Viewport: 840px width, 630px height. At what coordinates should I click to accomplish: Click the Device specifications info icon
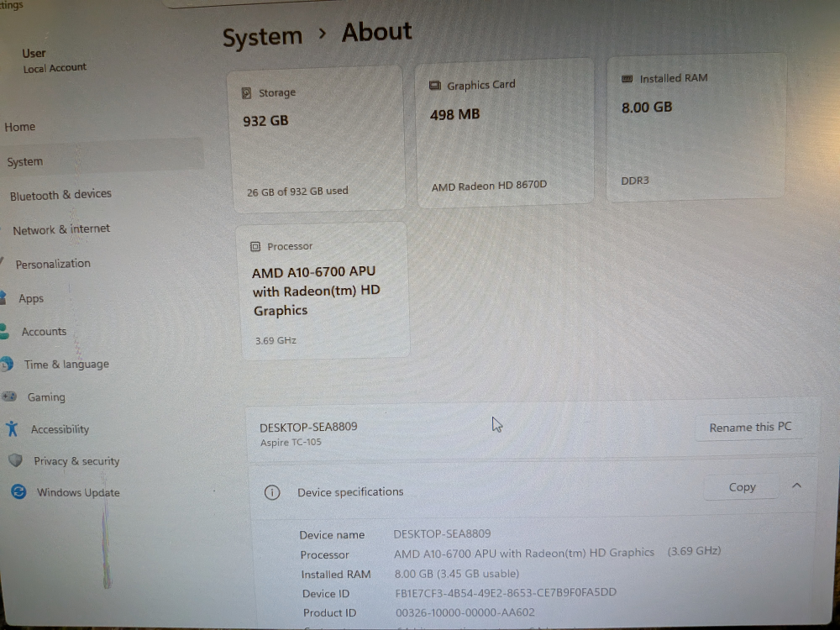[272, 492]
